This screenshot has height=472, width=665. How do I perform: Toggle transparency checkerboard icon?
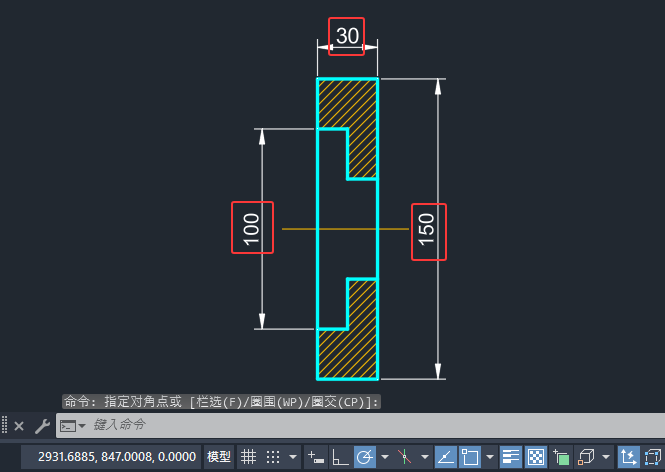(536, 457)
